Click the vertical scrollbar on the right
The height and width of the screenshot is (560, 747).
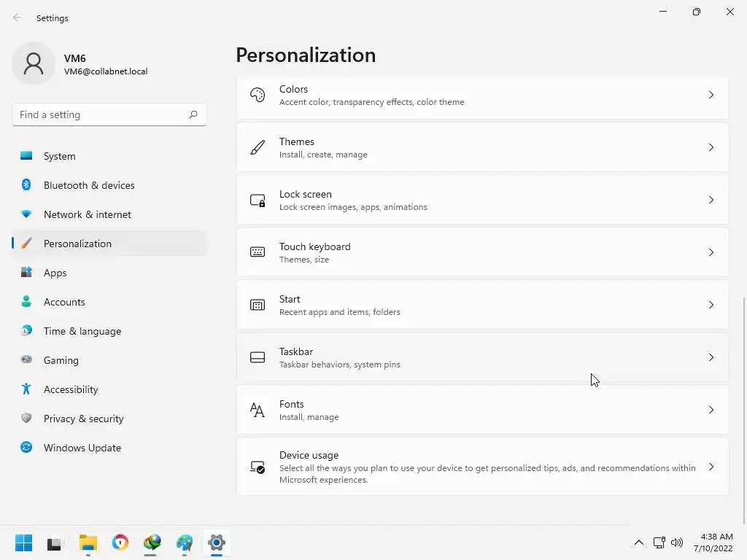(x=743, y=410)
